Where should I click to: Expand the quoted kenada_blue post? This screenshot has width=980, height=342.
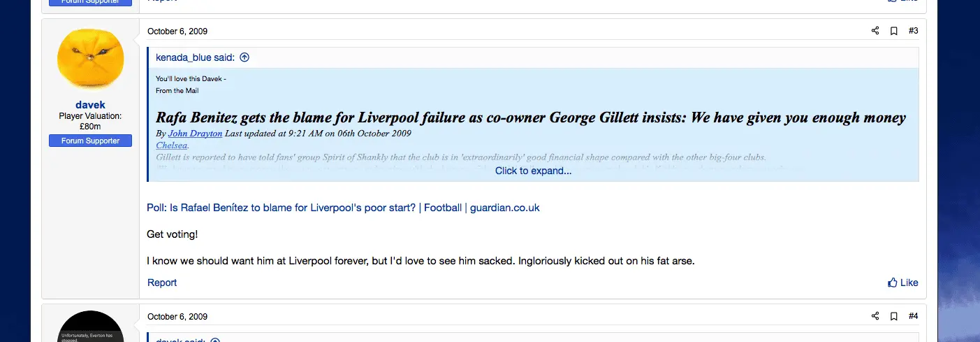(533, 171)
